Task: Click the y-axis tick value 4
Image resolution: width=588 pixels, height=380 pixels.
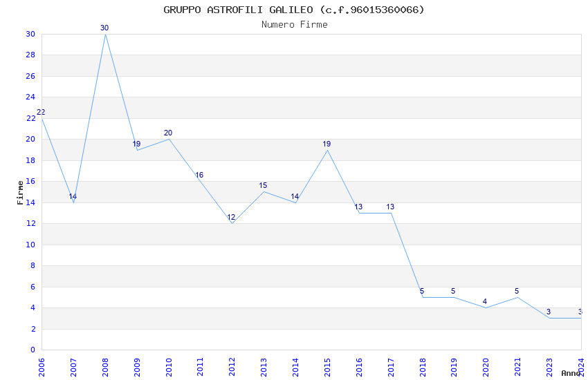Action: click(33, 307)
